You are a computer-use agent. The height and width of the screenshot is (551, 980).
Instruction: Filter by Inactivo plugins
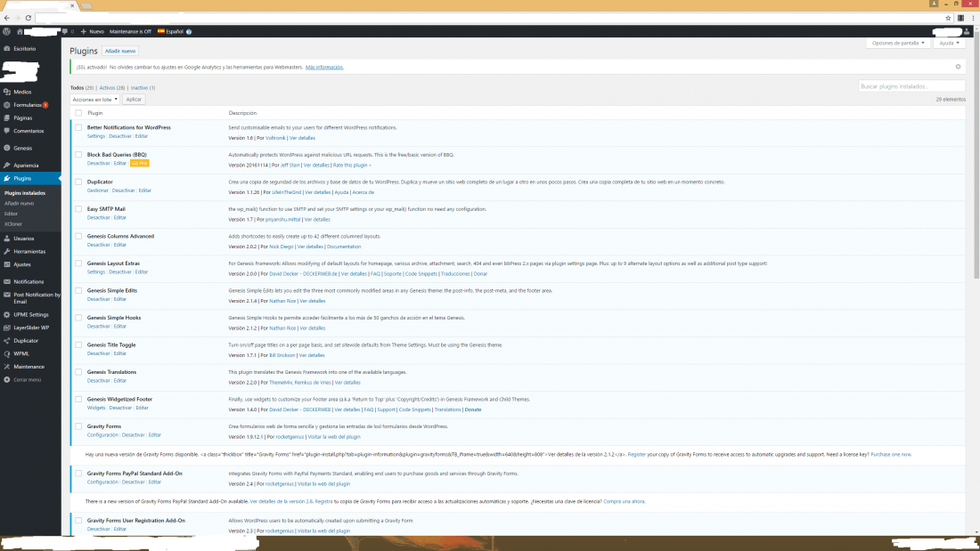(x=143, y=88)
